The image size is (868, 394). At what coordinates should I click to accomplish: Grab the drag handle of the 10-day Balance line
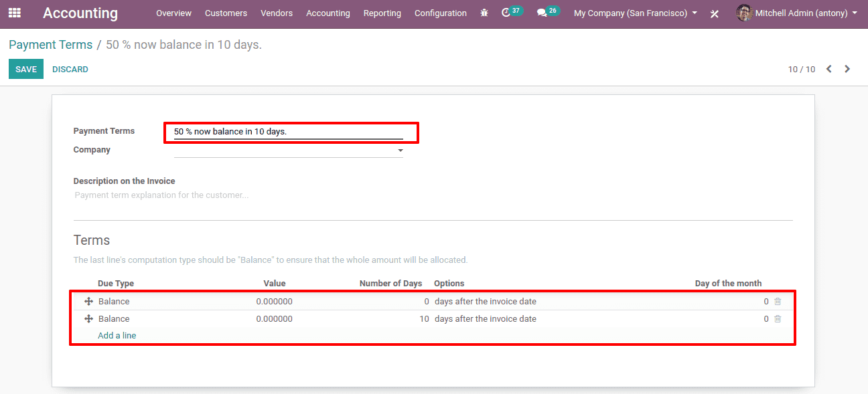point(88,319)
